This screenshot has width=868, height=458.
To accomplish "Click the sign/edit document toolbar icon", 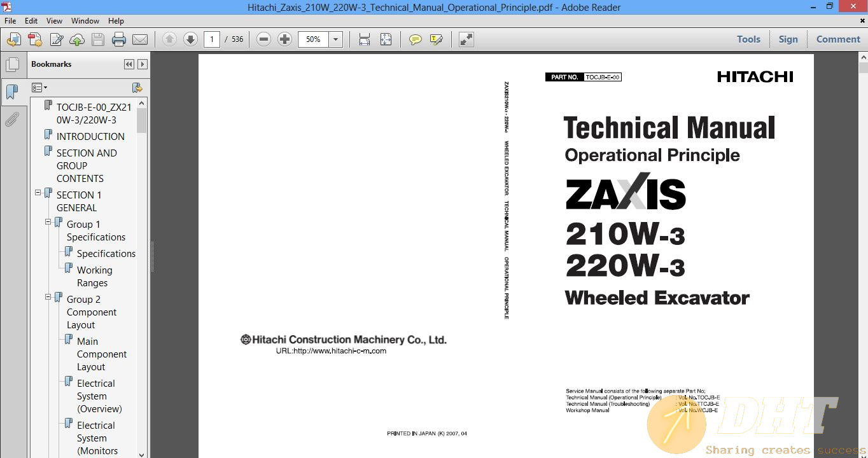I will (56, 39).
